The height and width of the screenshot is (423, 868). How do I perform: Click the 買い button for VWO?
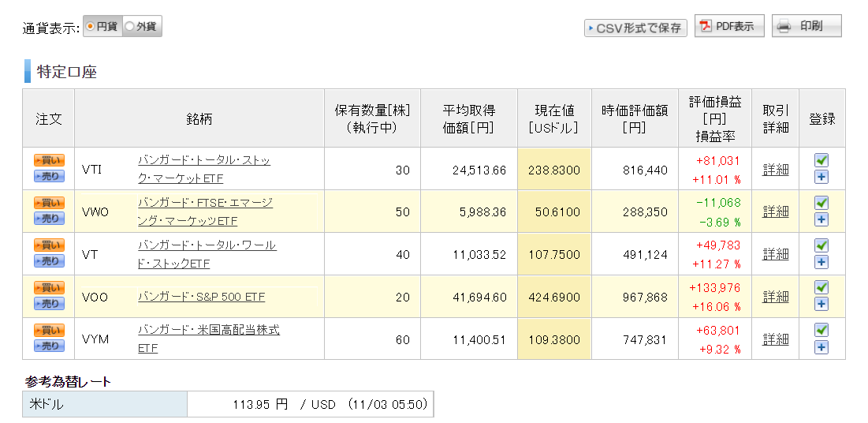49,203
